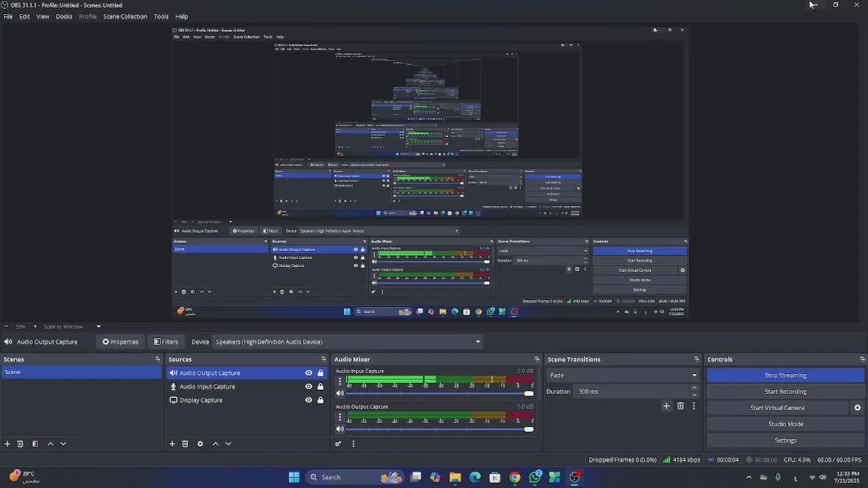Click Start Virtual Camera button
Image resolution: width=868 pixels, height=488 pixels.
(777, 408)
